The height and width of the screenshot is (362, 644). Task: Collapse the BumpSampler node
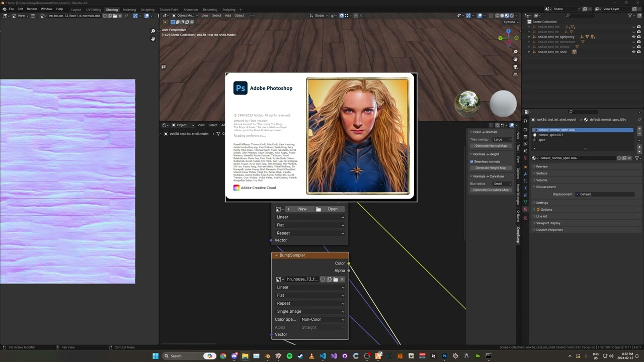(276, 255)
